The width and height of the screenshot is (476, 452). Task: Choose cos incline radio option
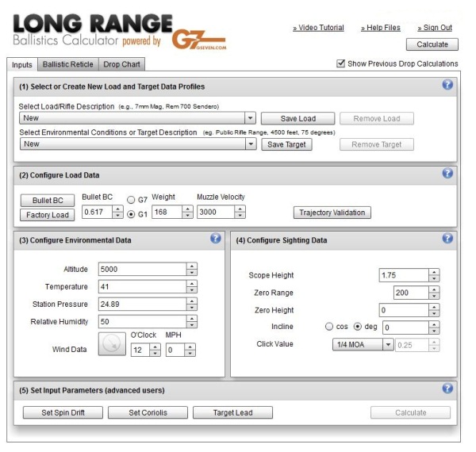(329, 327)
